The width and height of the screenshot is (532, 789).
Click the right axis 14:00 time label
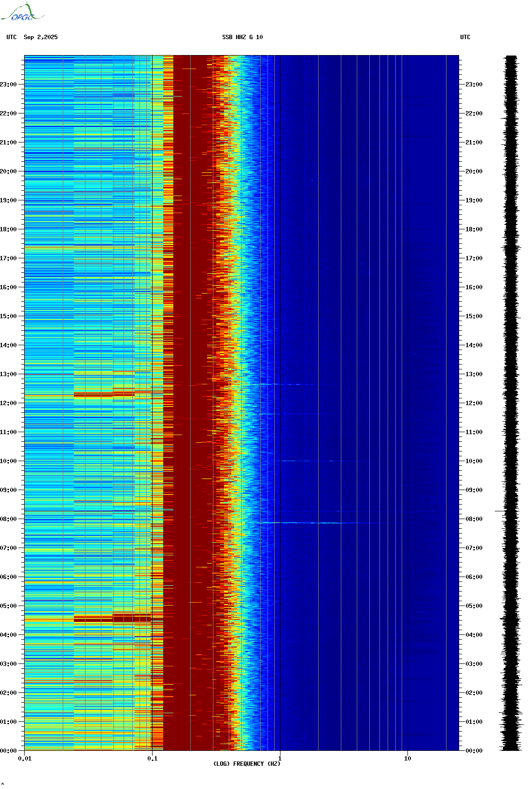474,345
